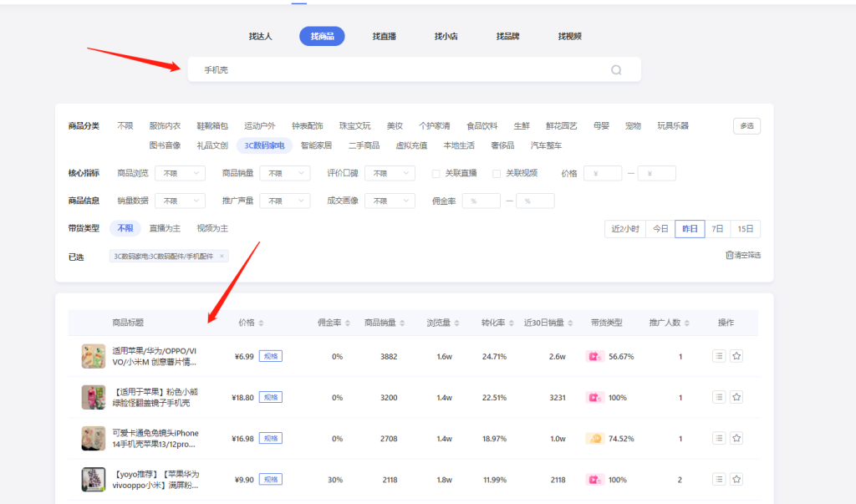856x504 pixels.
Task: Click live-stream type icon in 56.67% row
Action: [x=594, y=357]
